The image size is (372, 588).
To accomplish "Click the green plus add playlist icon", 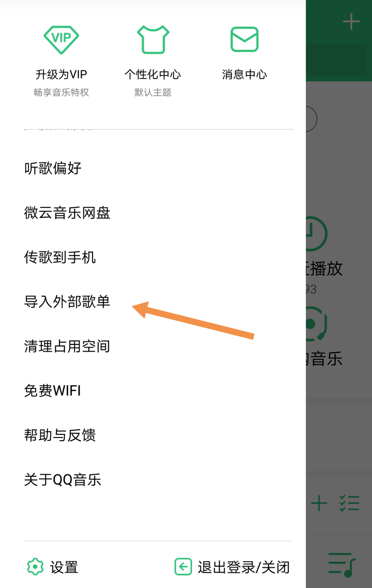I will click(319, 503).
